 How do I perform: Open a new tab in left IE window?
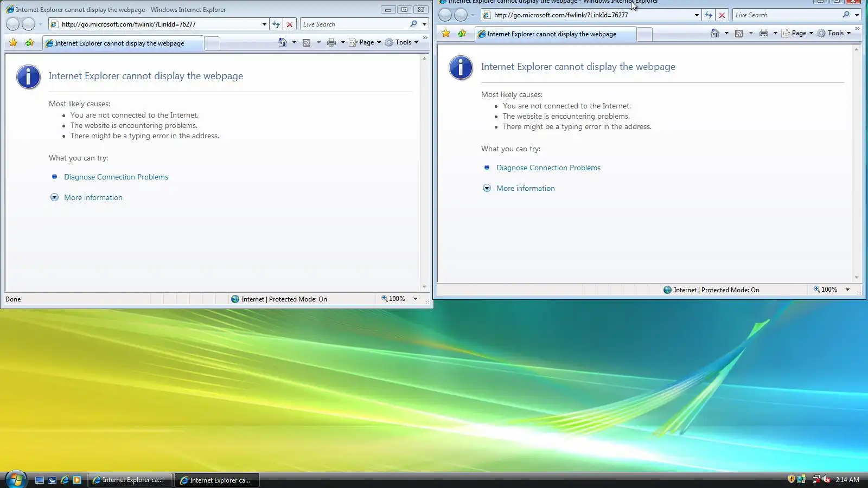(212, 43)
